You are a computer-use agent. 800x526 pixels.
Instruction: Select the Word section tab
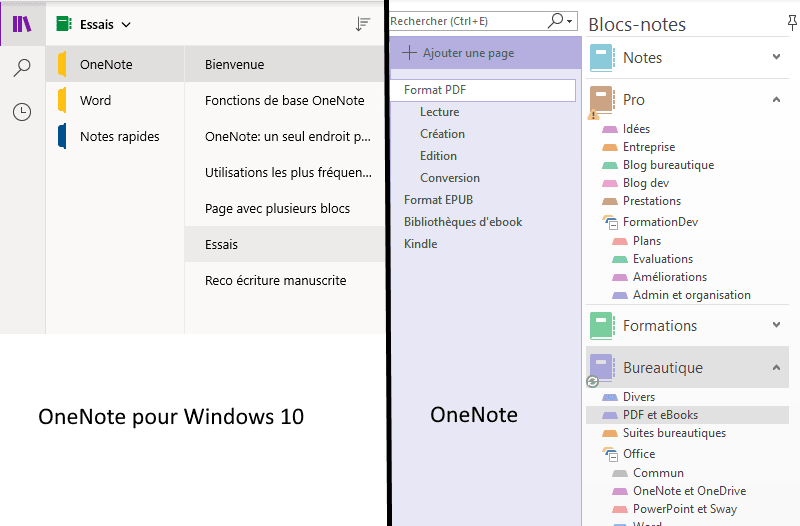[115, 101]
